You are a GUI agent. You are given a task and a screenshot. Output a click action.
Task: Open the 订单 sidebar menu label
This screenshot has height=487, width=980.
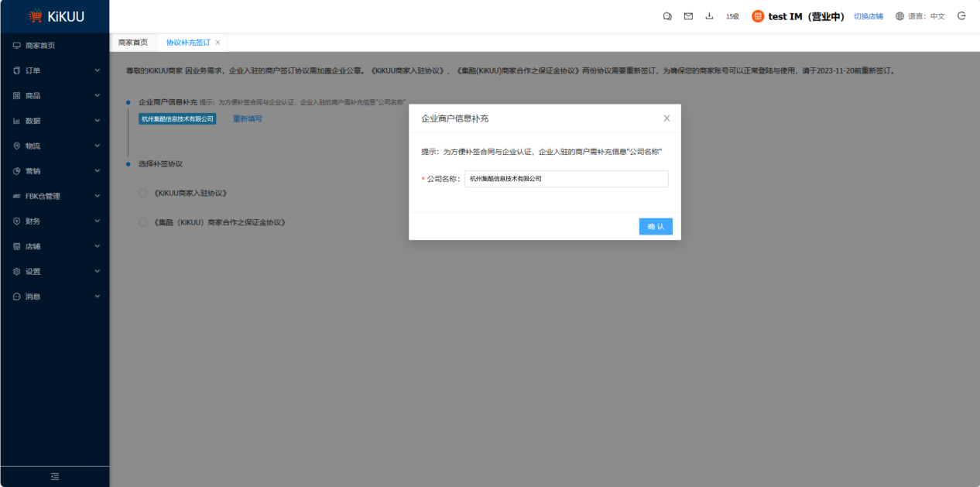[33, 70]
